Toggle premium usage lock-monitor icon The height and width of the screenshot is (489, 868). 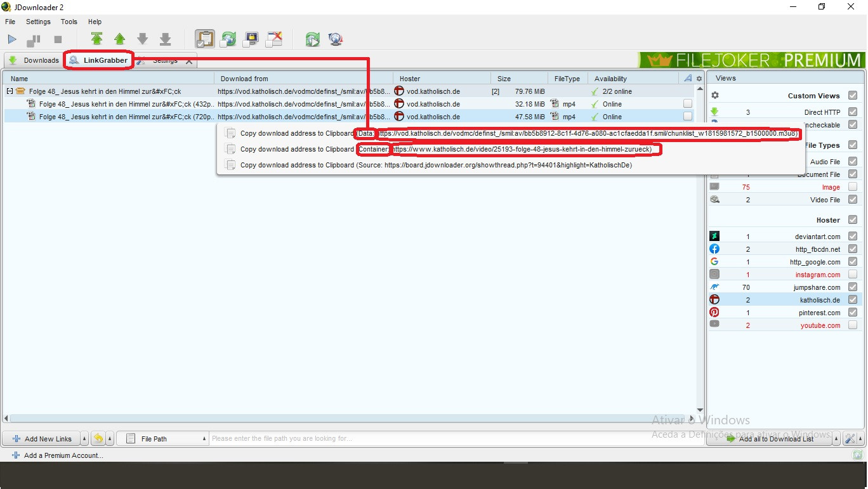click(x=251, y=39)
